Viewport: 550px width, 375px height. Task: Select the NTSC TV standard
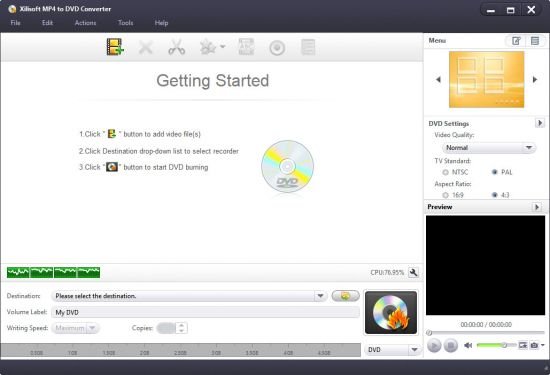pyautogui.click(x=445, y=172)
